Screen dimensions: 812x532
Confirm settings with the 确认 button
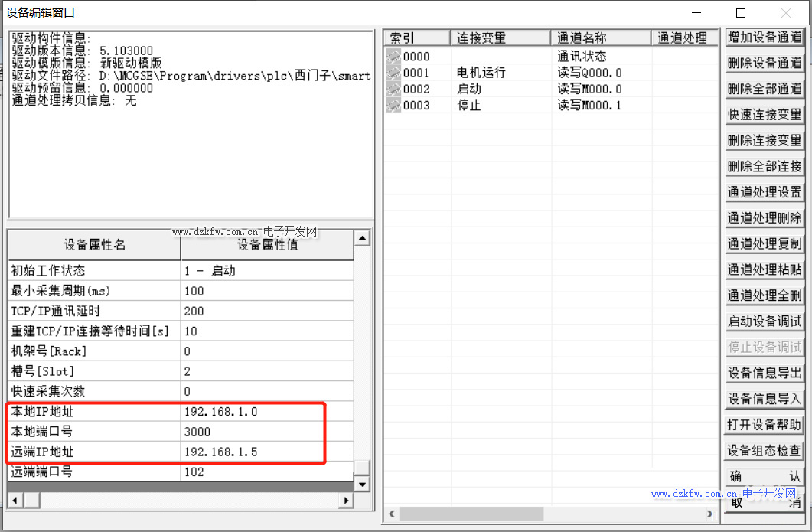(x=764, y=477)
